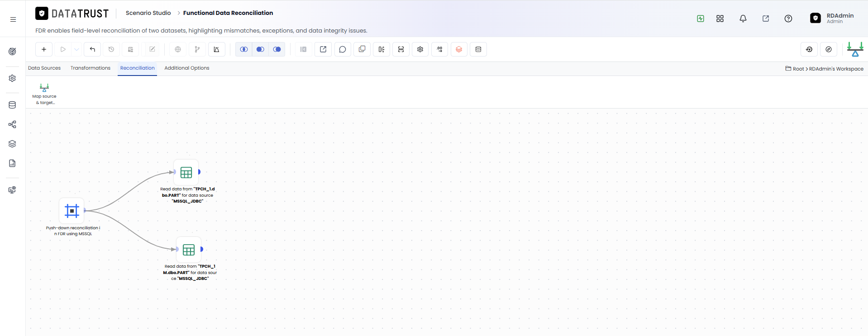This screenshot has width=868, height=336.
Task: Click the Map source & target tool
Action: [x=44, y=94]
